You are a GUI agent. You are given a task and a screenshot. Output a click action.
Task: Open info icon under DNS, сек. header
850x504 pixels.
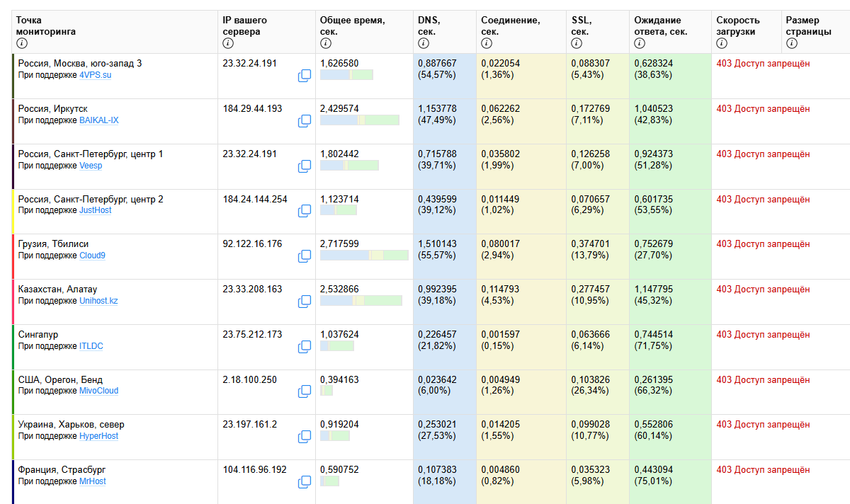[x=424, y=43]
